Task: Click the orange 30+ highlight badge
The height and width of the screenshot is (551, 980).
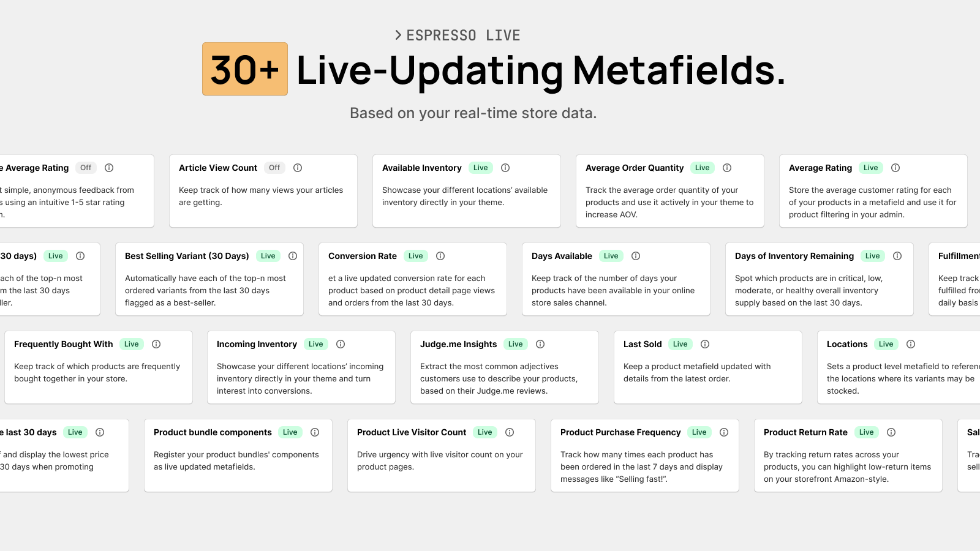Action: (x=245, y=69)
